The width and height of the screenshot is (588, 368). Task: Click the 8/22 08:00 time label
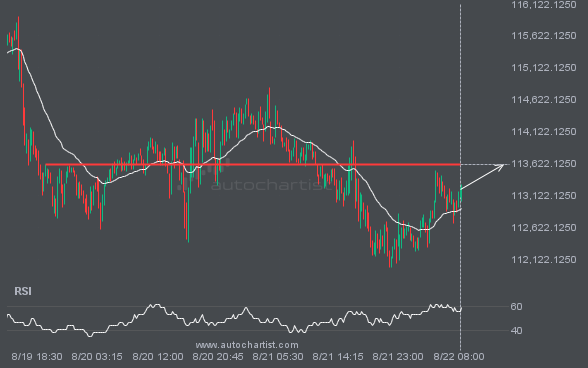459,356
